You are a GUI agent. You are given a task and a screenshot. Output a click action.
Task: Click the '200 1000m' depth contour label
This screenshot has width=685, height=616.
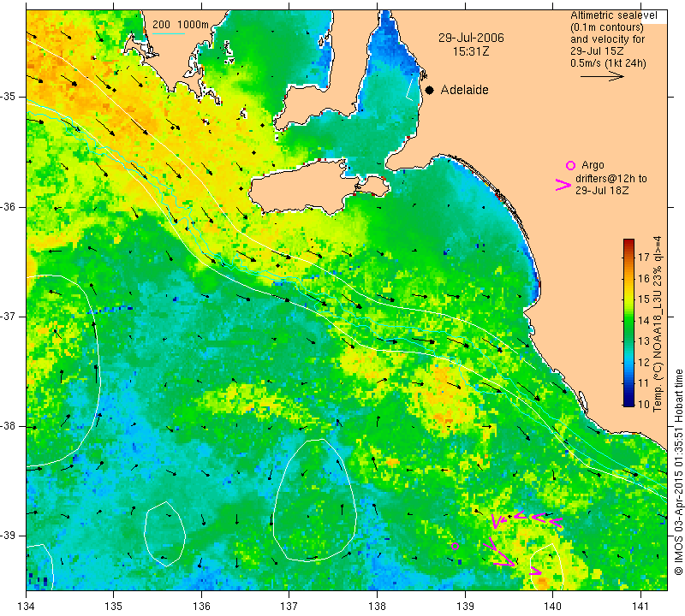181,25
